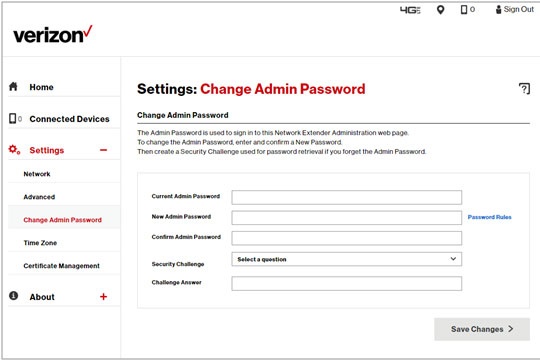Image resolution: width=540 pixels, height=361 pixels.
Task: Focus the Confirm Admin Password field
Action: point(346,238)
